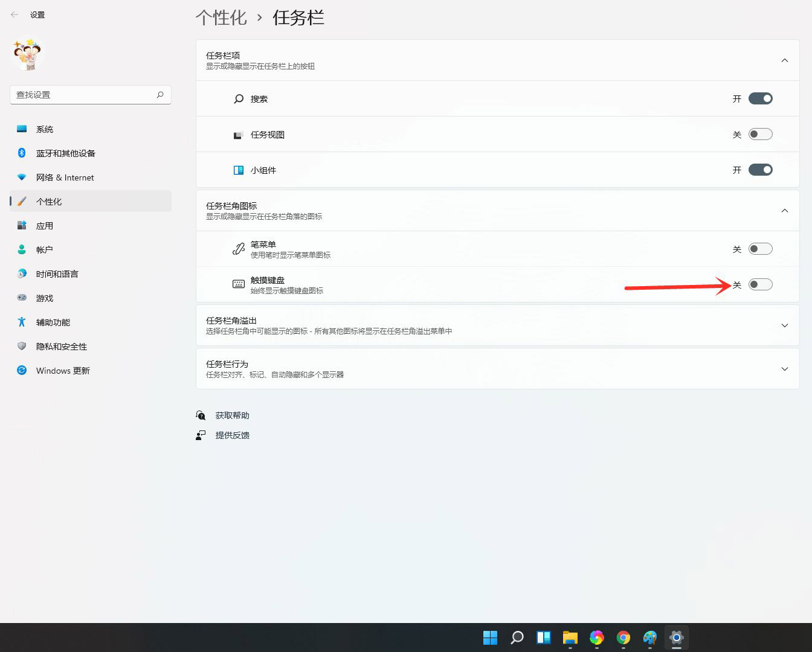Open 应用 in the sidebar
812x652 pixels.
click(x=91, y=226)
